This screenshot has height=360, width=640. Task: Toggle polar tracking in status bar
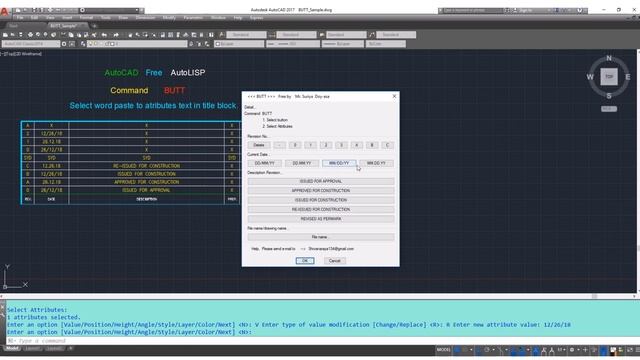coord(487,350)
